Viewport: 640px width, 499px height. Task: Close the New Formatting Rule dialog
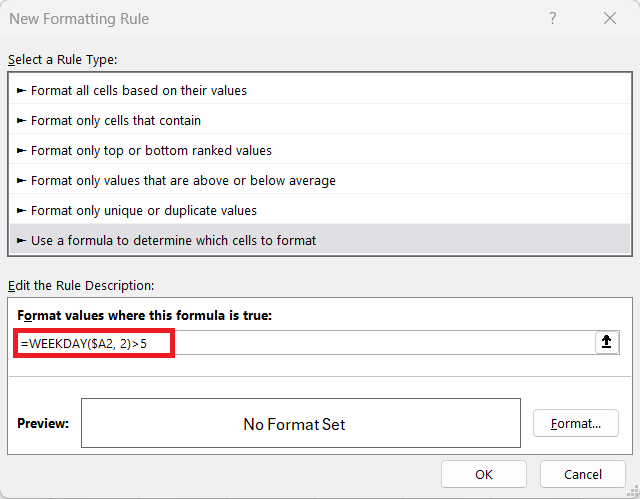coord(610,18)
